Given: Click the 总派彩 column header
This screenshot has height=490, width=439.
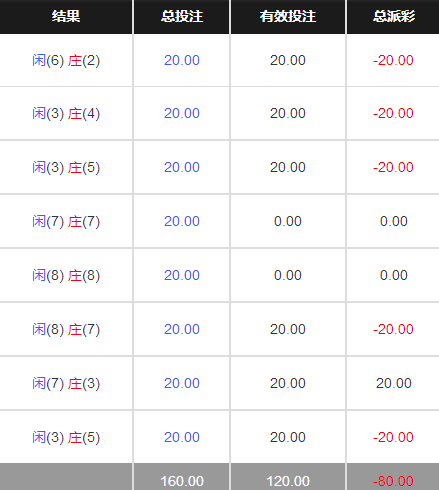Looking at the screenshot, I should (394, 16).
